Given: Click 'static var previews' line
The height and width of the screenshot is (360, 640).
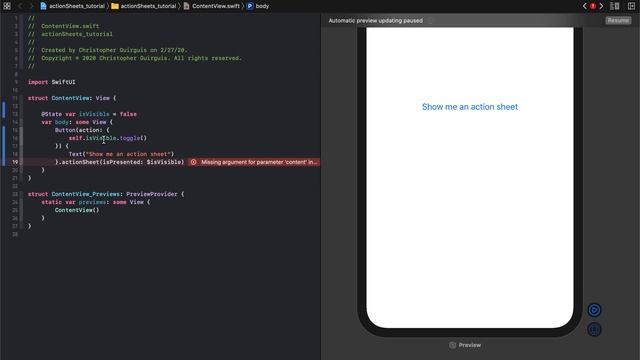Looking at the screenshot, I should (x=96, y=202).
